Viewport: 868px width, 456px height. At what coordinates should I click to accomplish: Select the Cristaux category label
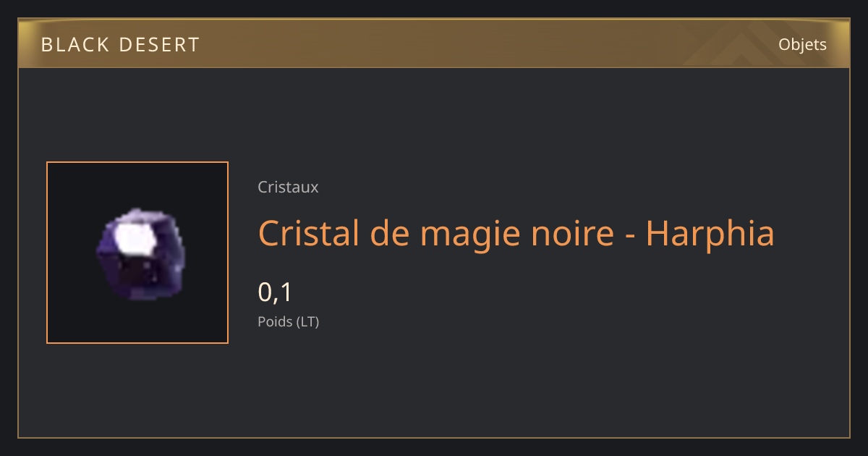288,187
